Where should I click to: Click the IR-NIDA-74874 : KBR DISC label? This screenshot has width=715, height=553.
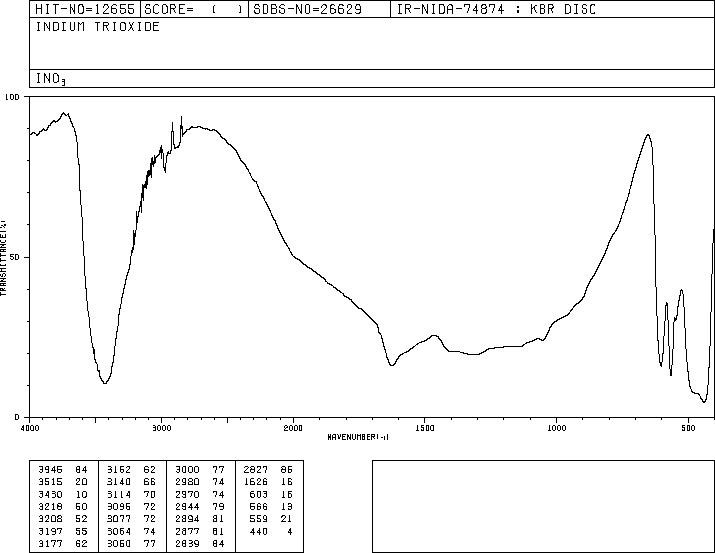click(x=496, y=9)
